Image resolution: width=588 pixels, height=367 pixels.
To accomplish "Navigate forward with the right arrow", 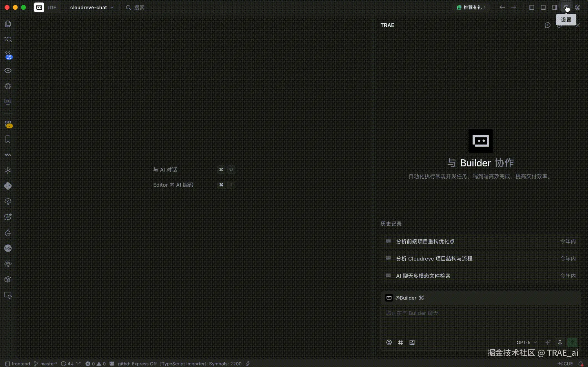I will [514, 7].
